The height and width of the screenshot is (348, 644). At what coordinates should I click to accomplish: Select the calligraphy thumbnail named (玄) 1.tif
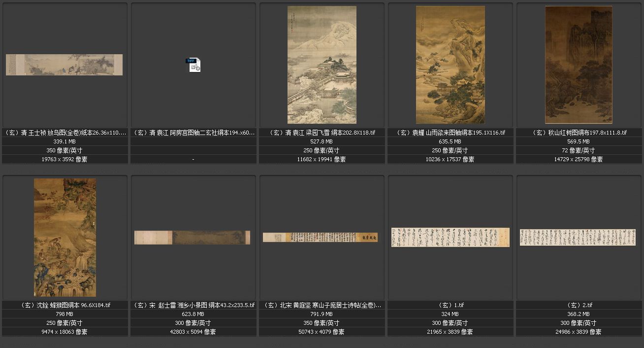(450, 237)
